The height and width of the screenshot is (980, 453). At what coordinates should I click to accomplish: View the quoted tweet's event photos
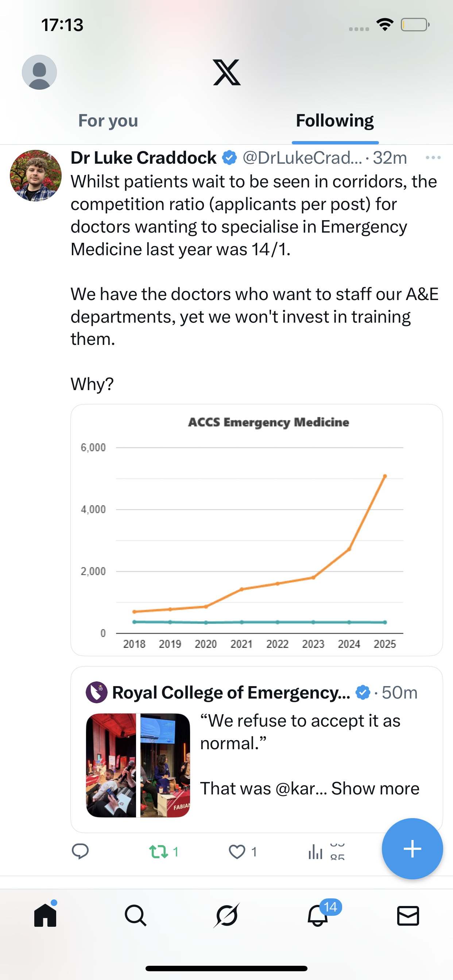tap(138, 765)
